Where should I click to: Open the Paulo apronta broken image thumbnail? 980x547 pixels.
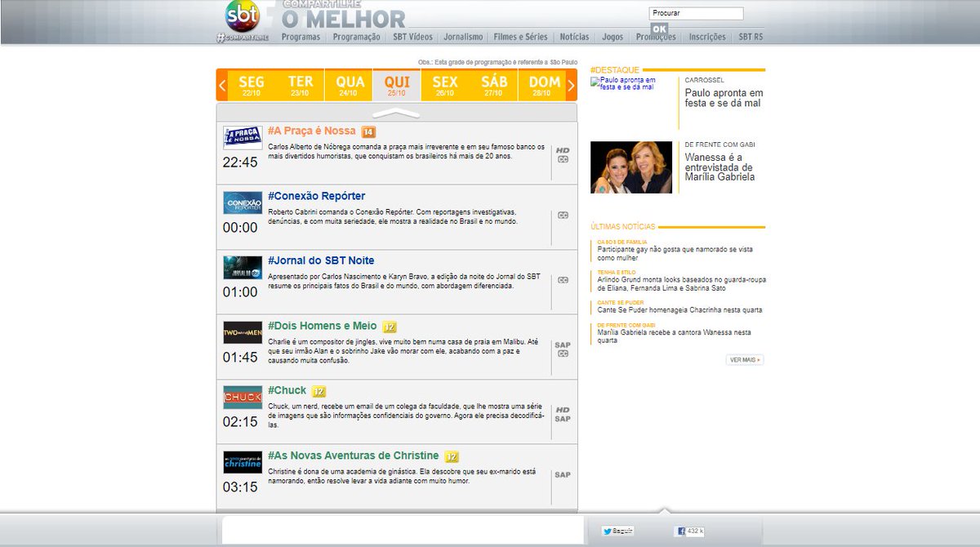pos(631,83)
